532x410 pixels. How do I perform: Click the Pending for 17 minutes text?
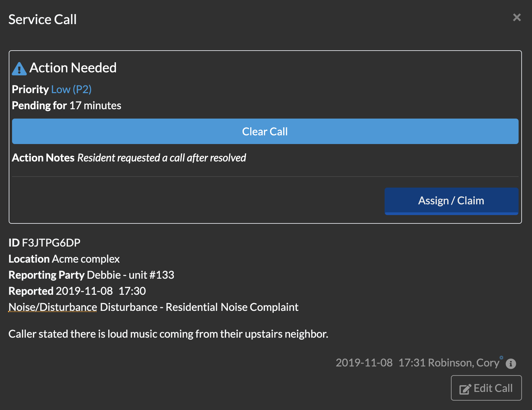click(x=66, y=106)
